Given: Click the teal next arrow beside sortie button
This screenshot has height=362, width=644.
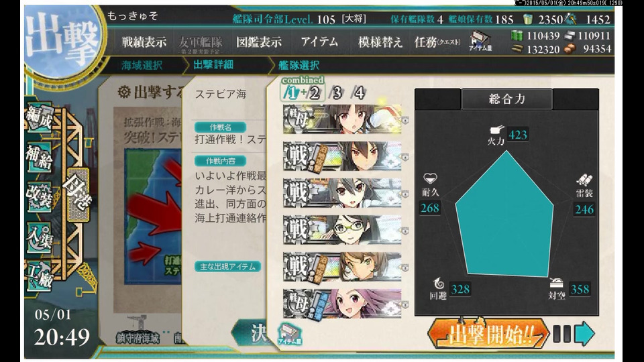Looking at the screenshot, I should [584, 333].
